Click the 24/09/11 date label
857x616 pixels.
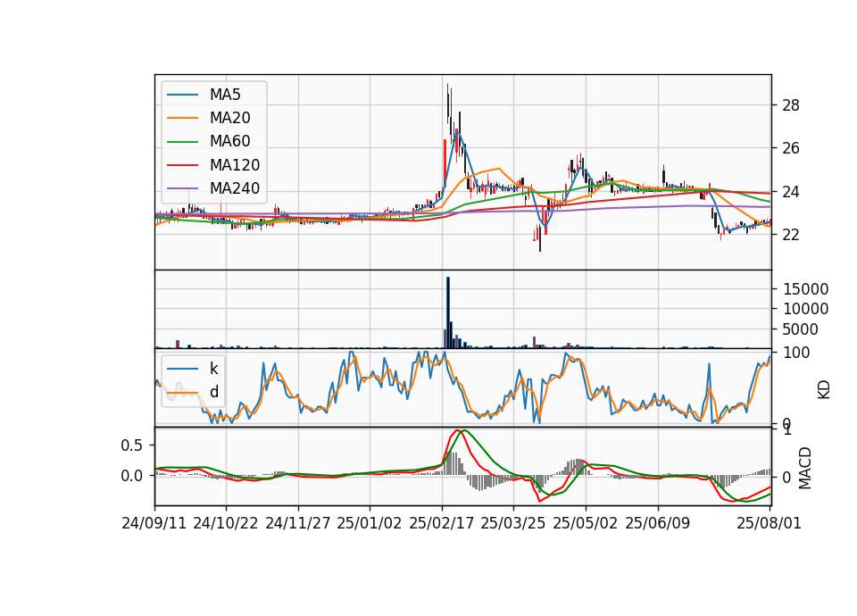pos(154,523)
